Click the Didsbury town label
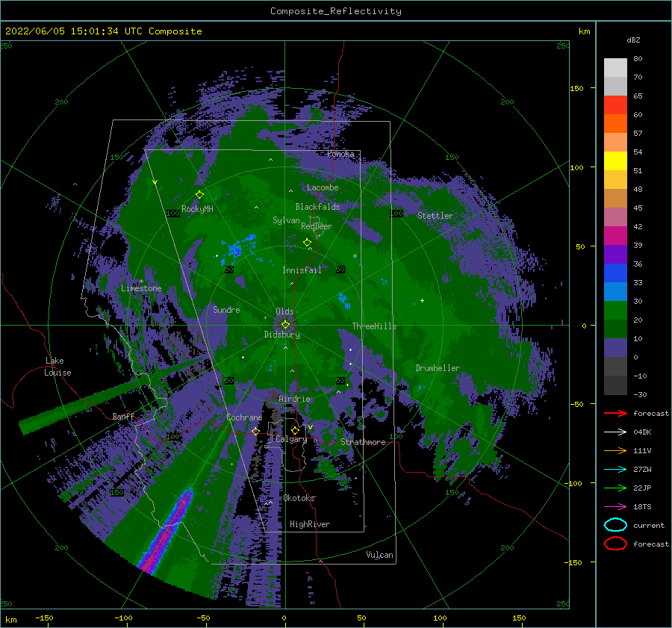The height and width of the screenshot is (628, 672). tap(281, 335)
